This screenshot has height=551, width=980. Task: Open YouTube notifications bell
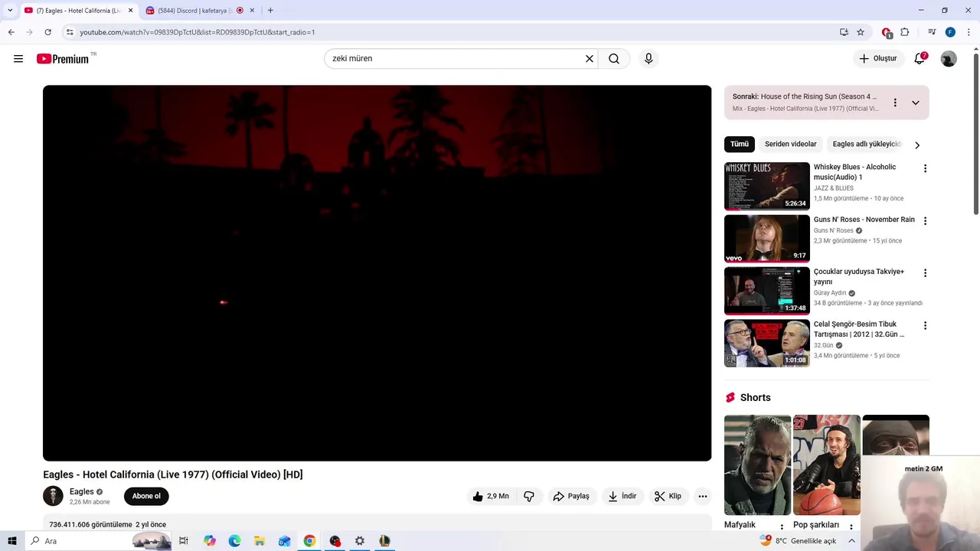920,59
